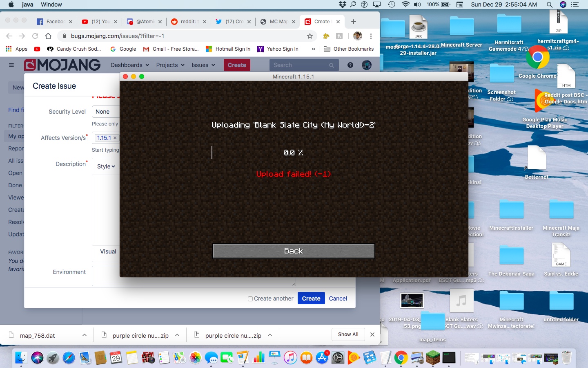Show hidden bookmarks with the chevron
Image resolution: width=588 pixels, height=368 pixels.
click(x=313, y=49)
